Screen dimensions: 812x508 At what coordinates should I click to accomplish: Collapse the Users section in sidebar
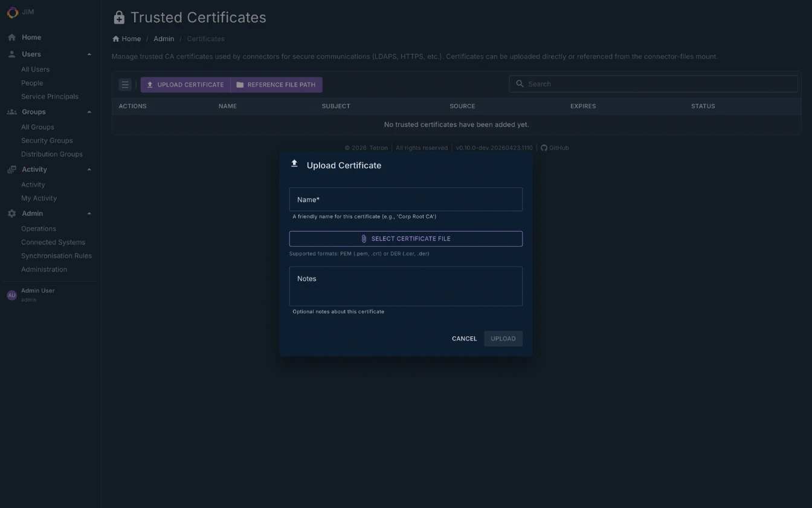click(89, 54)
